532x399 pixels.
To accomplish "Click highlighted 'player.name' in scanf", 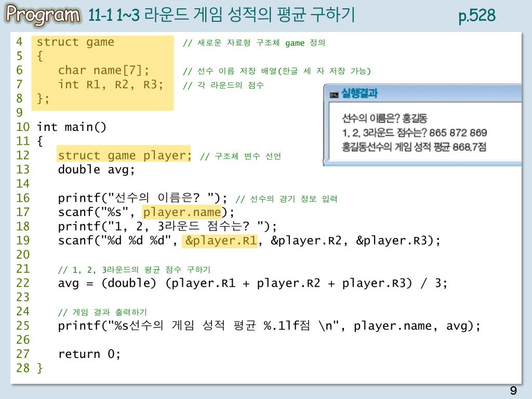I will coord(182,212).
